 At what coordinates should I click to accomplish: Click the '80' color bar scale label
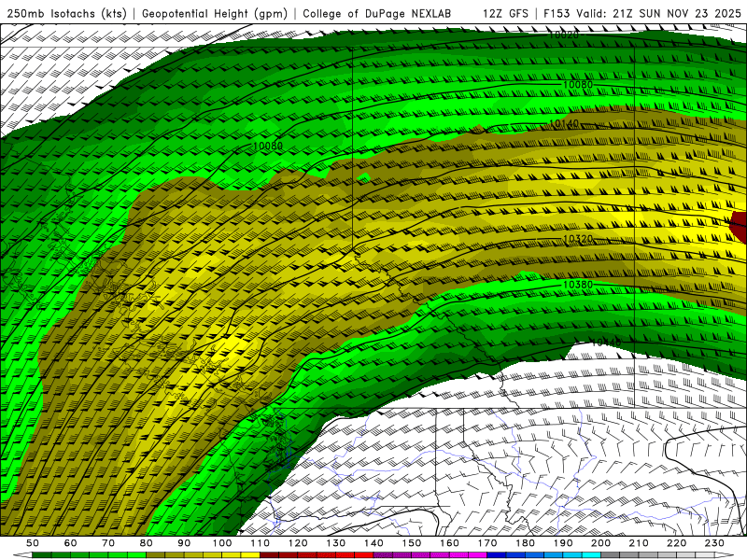(x=146, y=543)
